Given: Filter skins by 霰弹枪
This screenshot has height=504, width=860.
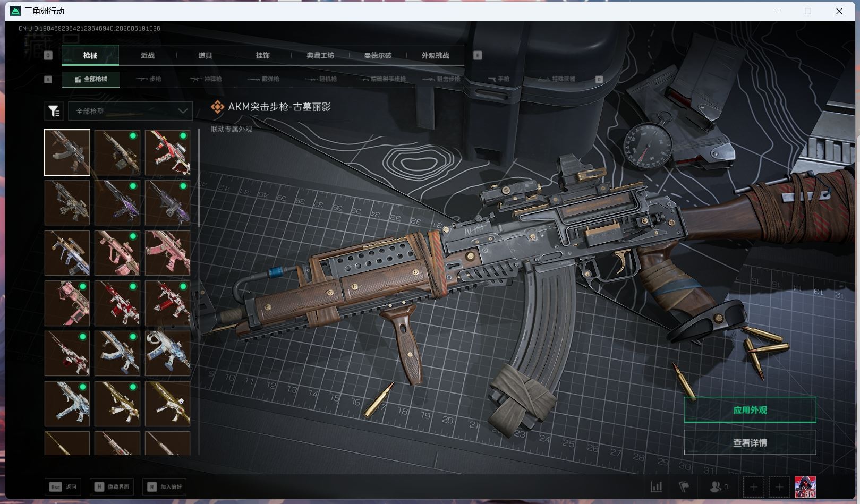Looking at the screenshot, I should (263, 79).
